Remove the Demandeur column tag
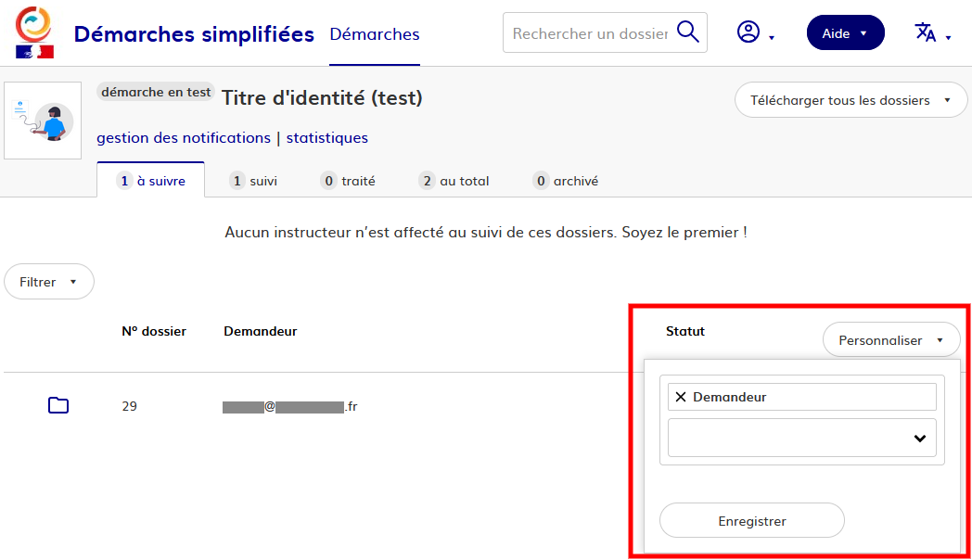 click(x=681, y=397)
